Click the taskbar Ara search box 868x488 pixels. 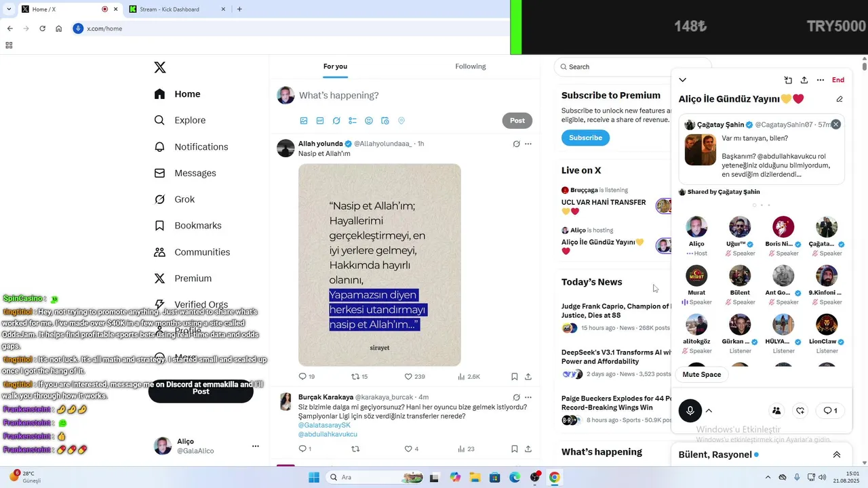click(375, 477)
